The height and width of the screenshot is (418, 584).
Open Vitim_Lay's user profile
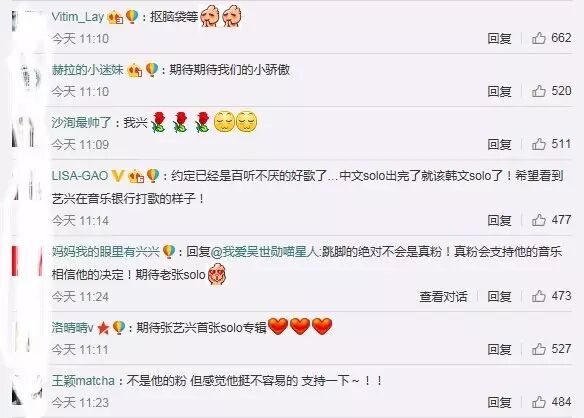[x=77, y=17]
